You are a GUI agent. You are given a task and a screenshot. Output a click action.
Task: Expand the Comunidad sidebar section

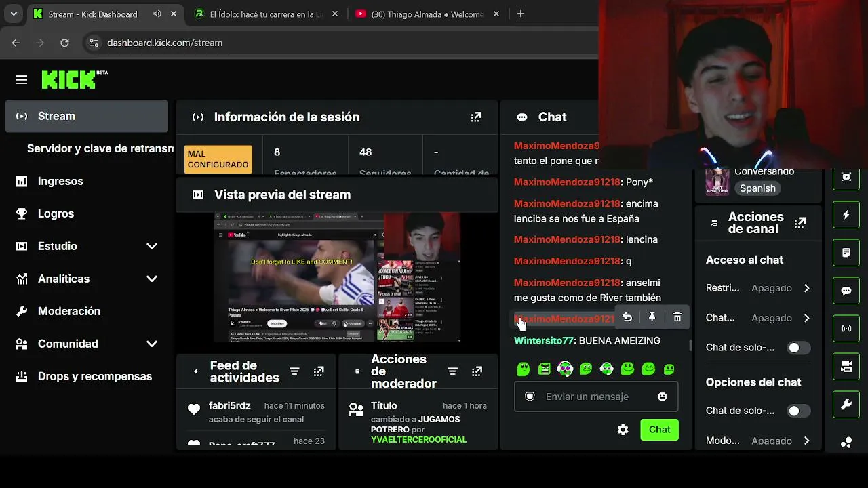pos(152,344)
